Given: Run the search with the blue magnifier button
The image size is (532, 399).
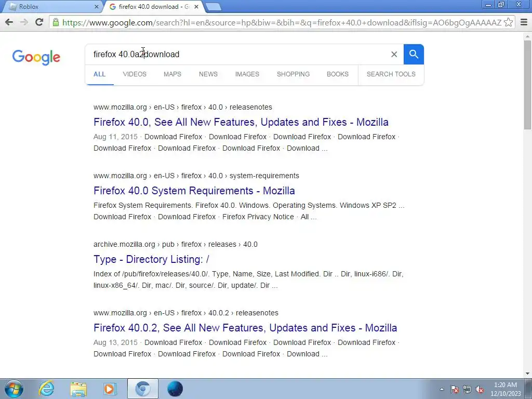Looking at the screenshot, I should coord(414,54).
